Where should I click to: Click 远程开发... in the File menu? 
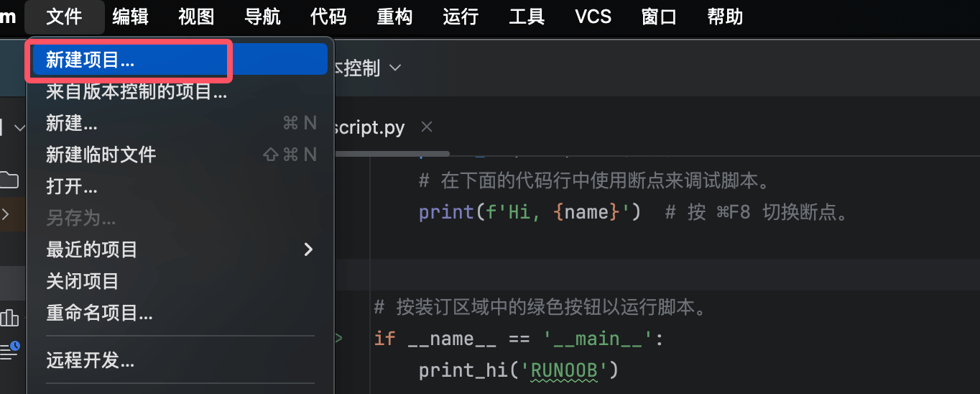pyautogui.click(x=91, y=360)
